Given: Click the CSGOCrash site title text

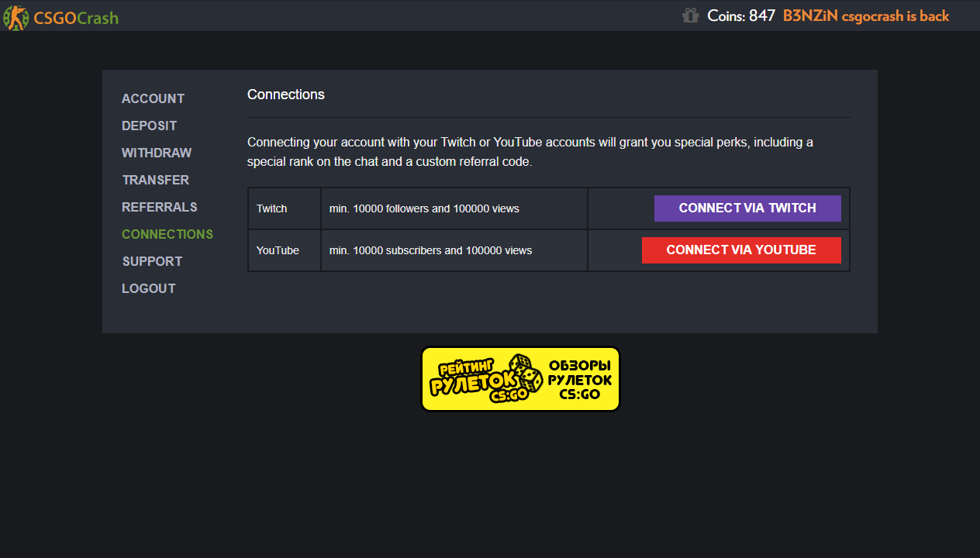Looking at the screenshot, I should click(x=76, y=17).
